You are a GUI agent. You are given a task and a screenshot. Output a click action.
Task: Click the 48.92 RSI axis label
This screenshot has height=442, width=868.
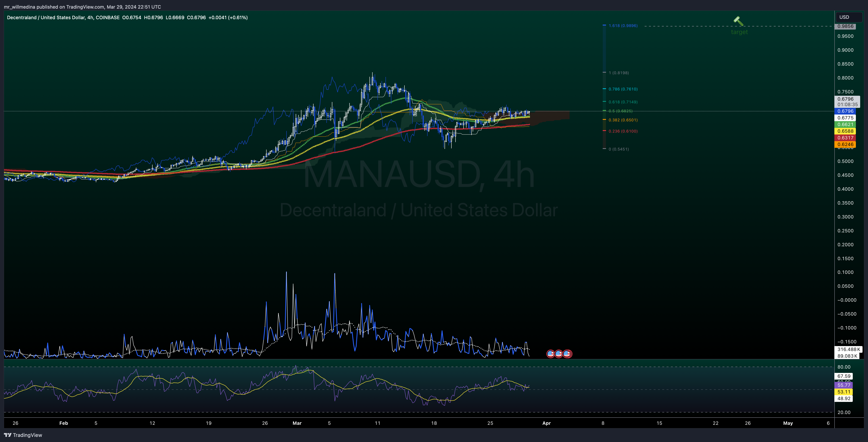coord(844,399)
